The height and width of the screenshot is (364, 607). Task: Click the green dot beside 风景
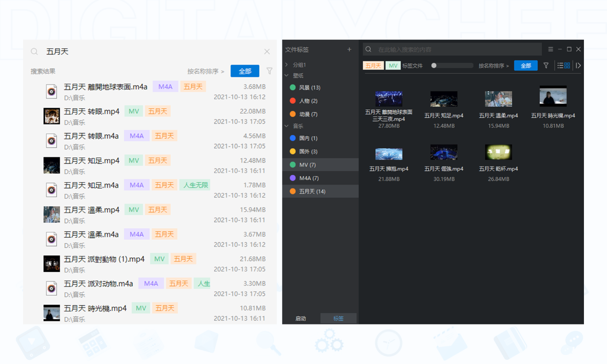pos(293,87)
